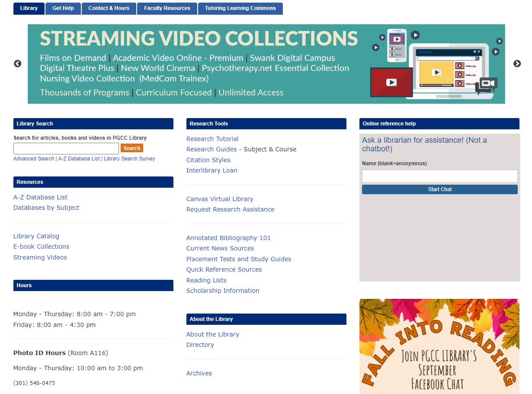
Task: Click the next slide arrow on banner
Action: pyautogui.click(x=517, y=64)
